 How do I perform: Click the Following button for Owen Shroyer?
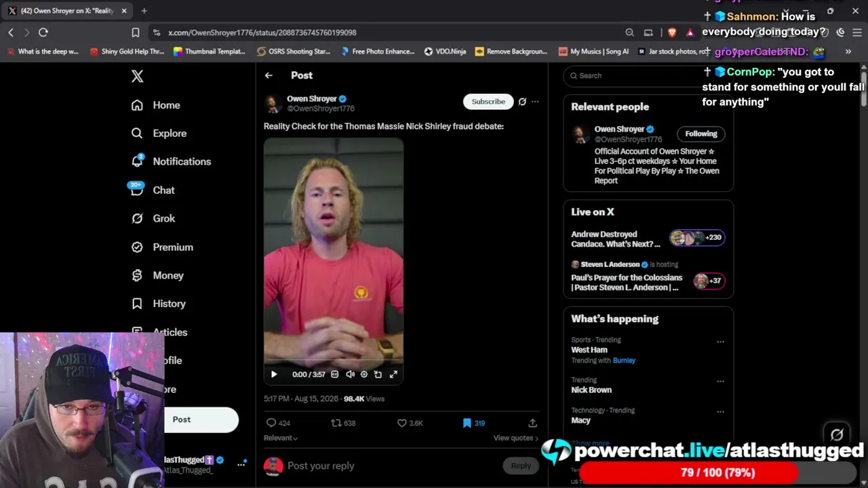pos(701,134)
